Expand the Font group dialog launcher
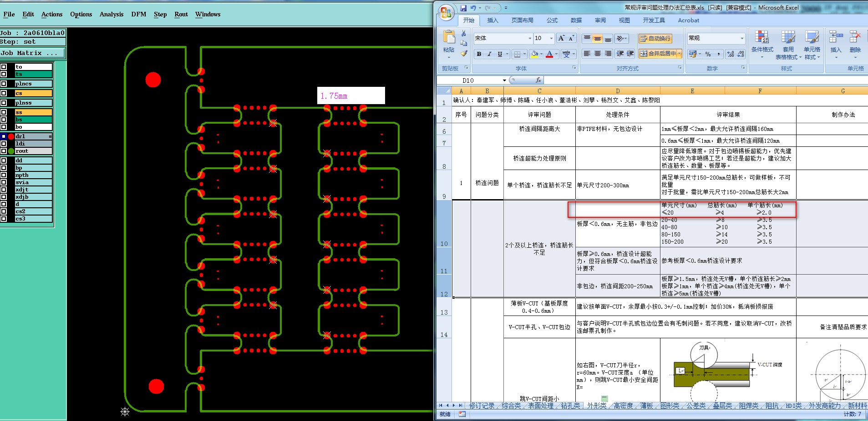This screenshot has width=868, height=421. coord(574,68)
